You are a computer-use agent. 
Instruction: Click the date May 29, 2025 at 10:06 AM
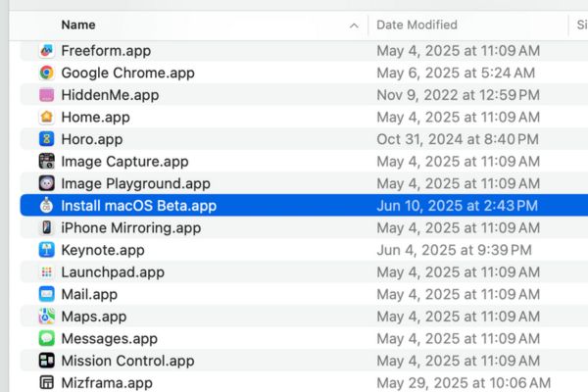464,382
